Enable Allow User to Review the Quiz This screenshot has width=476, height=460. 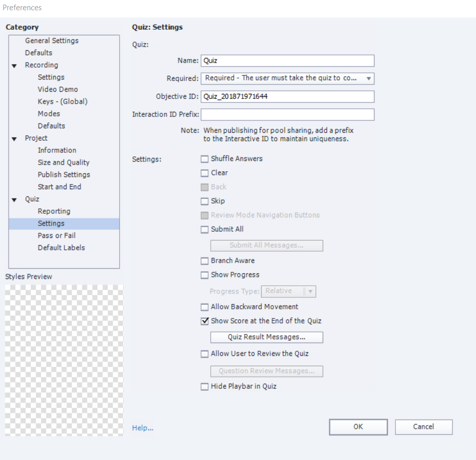(x=205, y=354)
